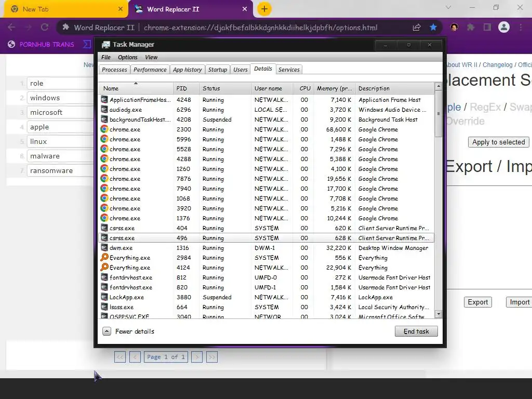
Task: Open tab search chevron in Chrome
Action: click(448, 7)
